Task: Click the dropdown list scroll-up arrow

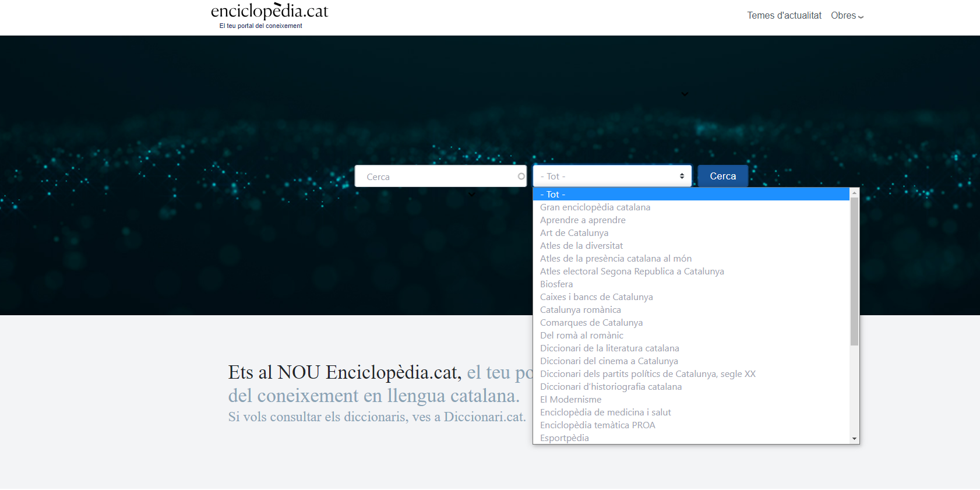Action: 854,193
